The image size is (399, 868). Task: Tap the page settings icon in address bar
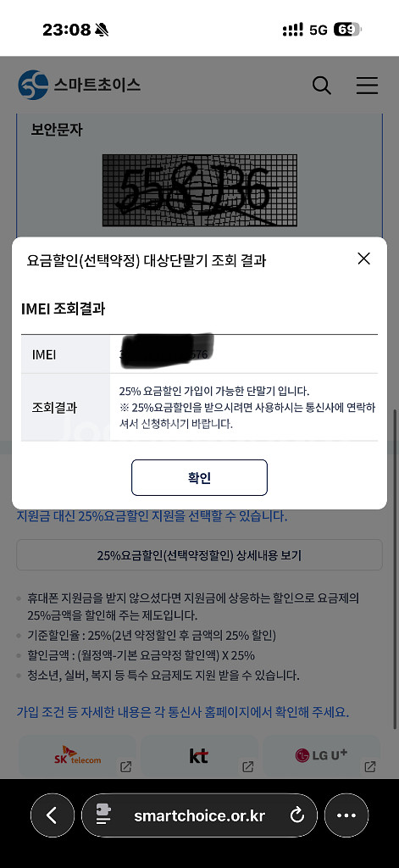tap(104, 815)
